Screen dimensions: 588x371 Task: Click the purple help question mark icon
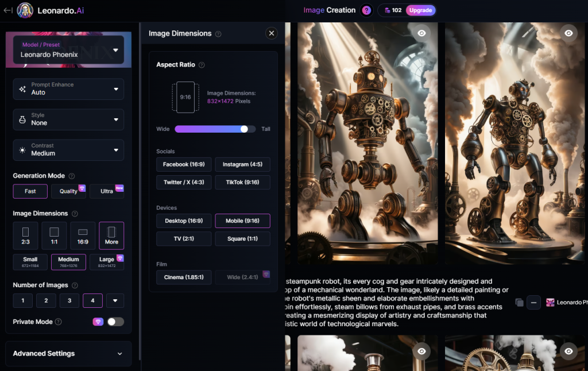(x=366, y=10)
